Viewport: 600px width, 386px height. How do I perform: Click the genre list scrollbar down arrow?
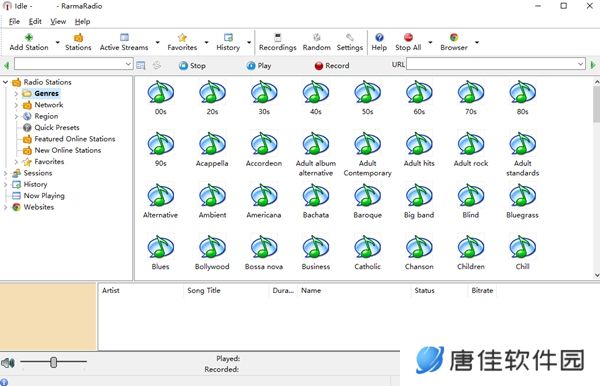[597, 275]
